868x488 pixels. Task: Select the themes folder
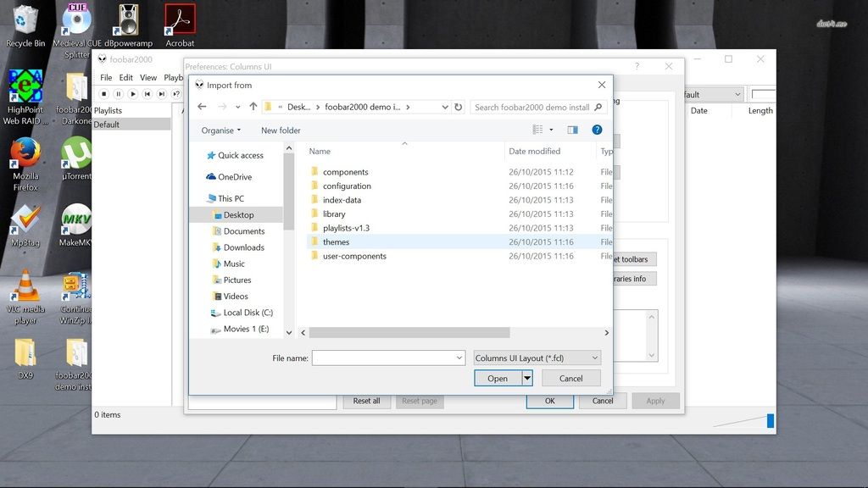point(459,241)
